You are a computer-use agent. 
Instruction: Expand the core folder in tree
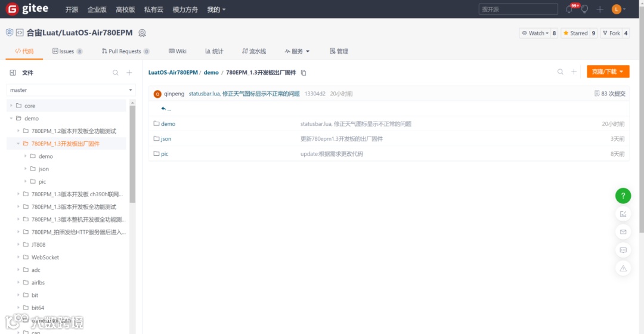11,106
